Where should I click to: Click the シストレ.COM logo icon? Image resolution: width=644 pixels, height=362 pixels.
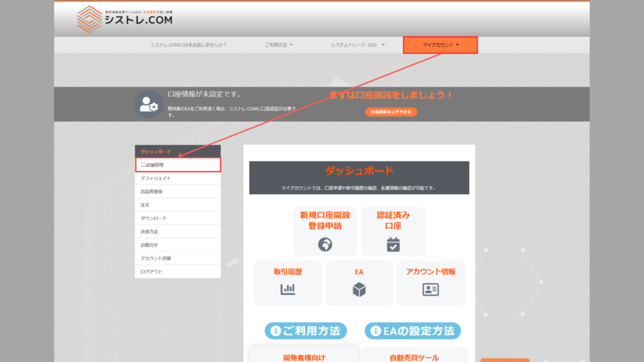click(89, 19)
